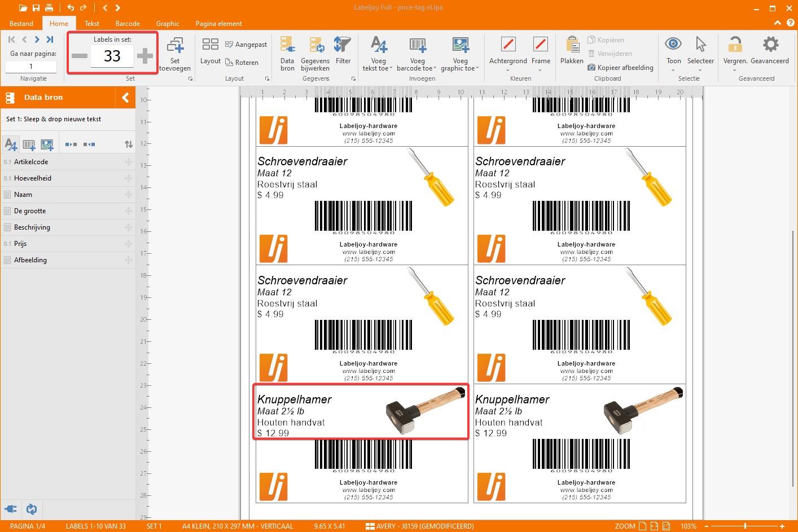Select add image field mode in Data bron
The width and height of the screenshot is (798, 532).
point(47,144)
